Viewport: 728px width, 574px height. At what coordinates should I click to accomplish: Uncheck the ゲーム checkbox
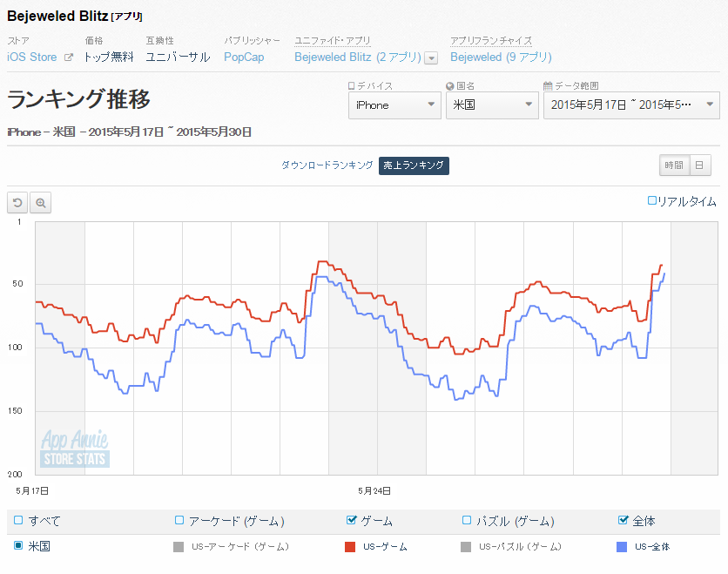(352, 520)
